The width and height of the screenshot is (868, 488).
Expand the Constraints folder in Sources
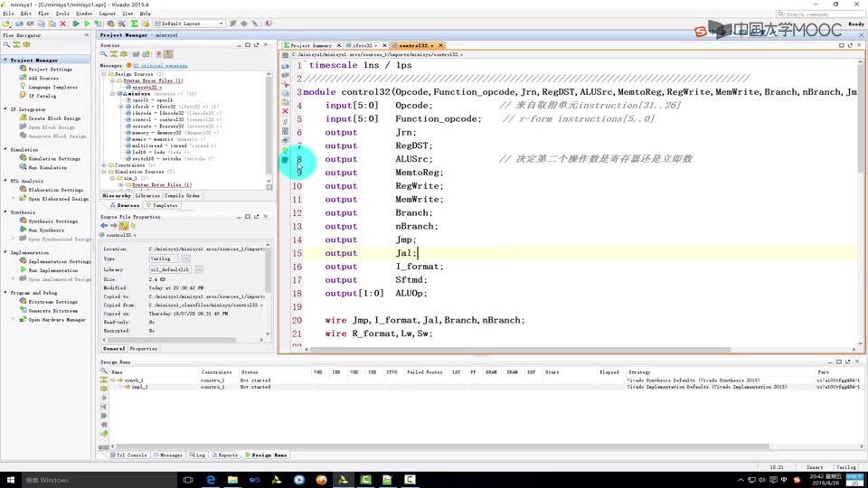coord(103,164)
